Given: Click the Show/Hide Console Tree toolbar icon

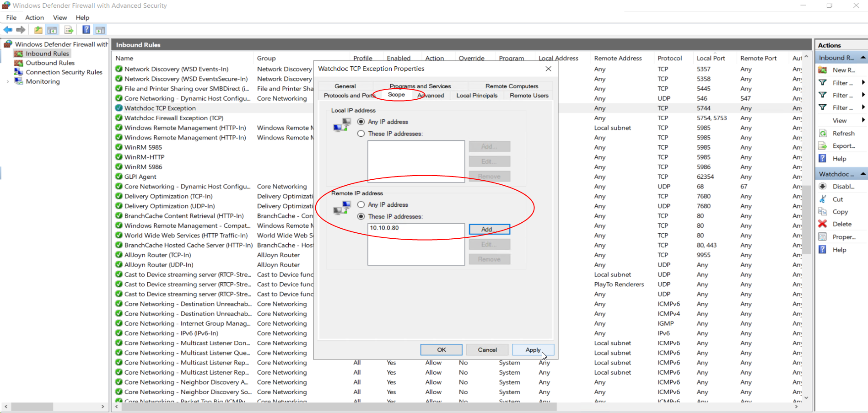Looking at the screenshot, I should pos(52,30).
